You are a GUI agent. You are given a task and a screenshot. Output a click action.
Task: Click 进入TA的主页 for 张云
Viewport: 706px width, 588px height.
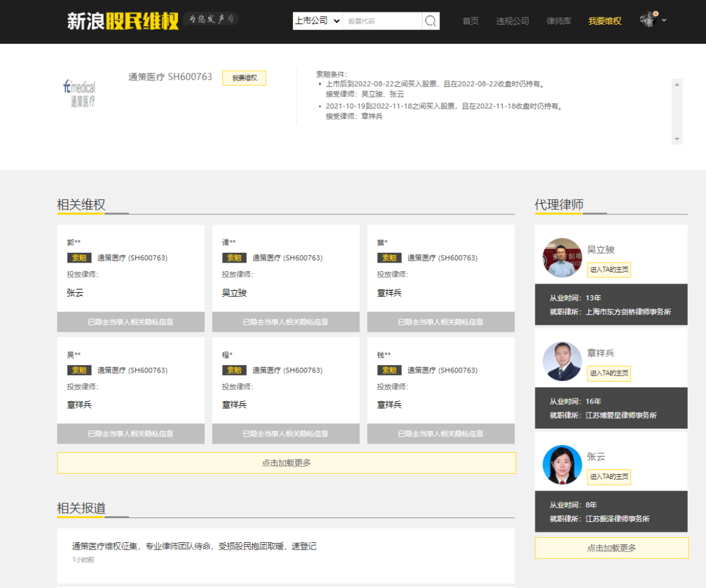pyautogui.click(x=609, y=476)
